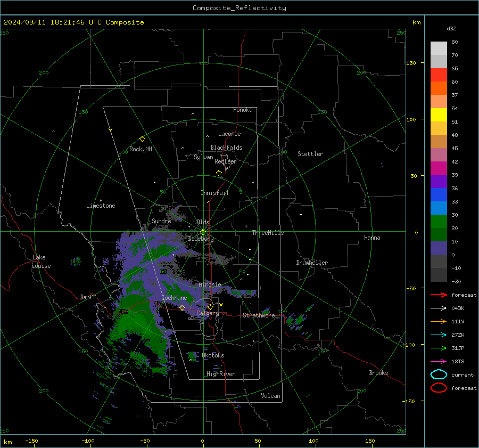
Task: Click the Banff label
Action: point(88,297)
